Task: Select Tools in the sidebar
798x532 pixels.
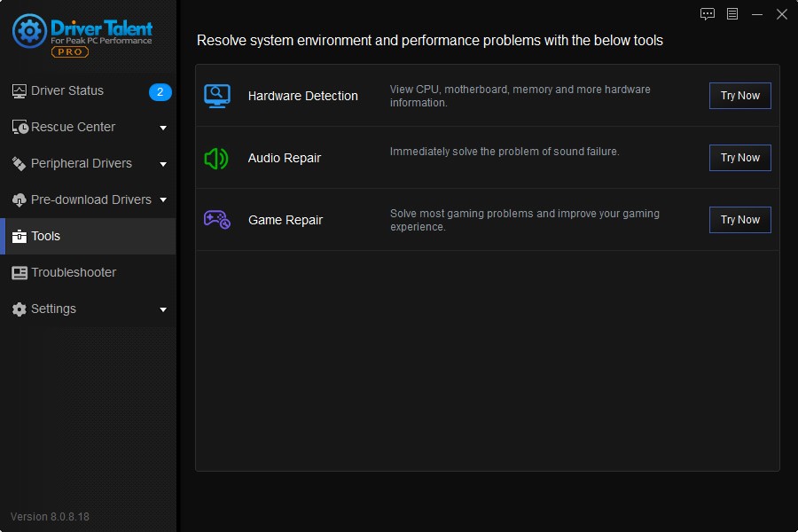Action: point(46,237)
